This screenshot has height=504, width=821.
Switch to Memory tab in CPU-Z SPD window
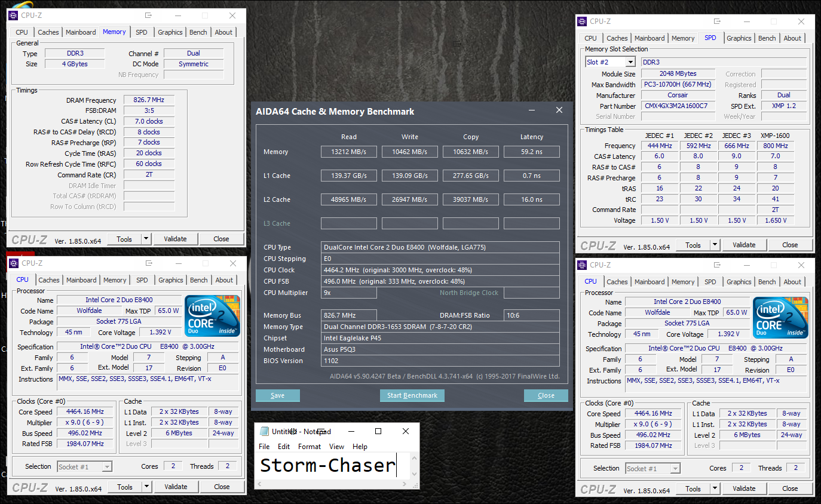click(683, 38)
